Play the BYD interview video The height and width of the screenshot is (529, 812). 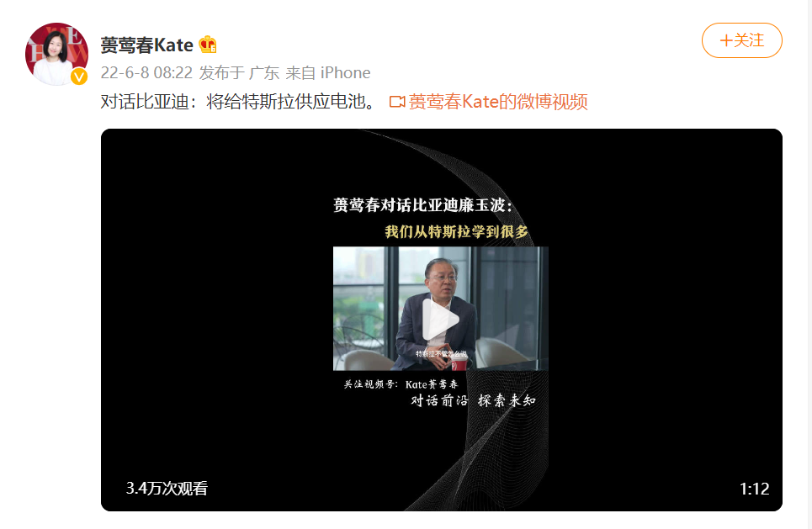441,320
